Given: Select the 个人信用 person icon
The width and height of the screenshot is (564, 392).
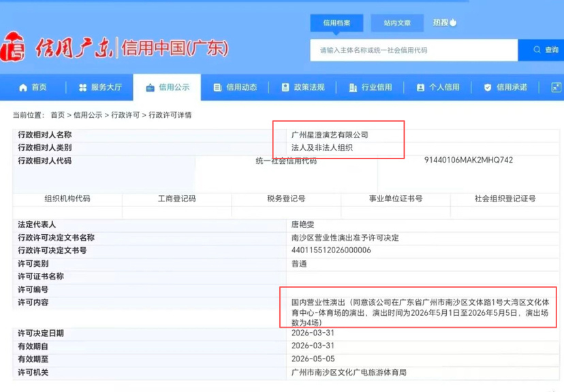Looking at the screenshot, I should pos(420,88).
